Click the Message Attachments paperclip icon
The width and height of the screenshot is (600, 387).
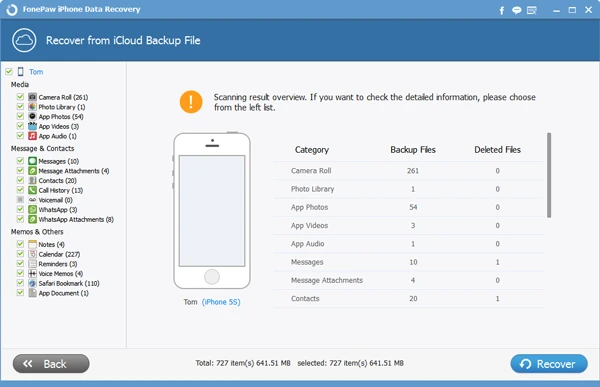33,171
